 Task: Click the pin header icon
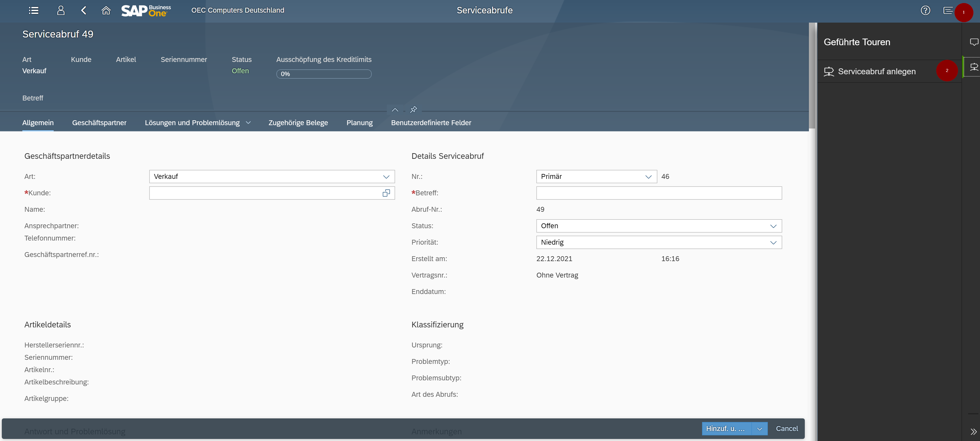(x=414, y=109)
